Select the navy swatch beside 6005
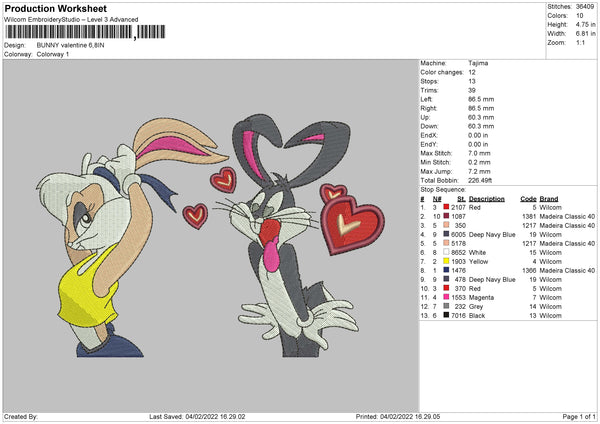600x424 pixels. coord(446,234)
